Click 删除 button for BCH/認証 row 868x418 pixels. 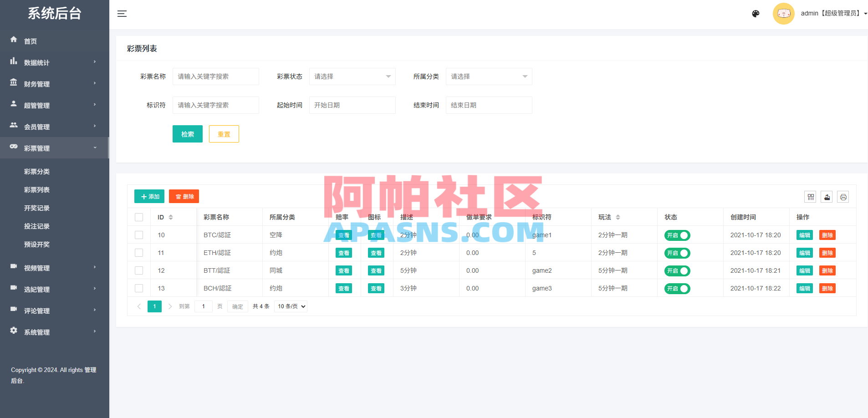click(x=827, y=289)
